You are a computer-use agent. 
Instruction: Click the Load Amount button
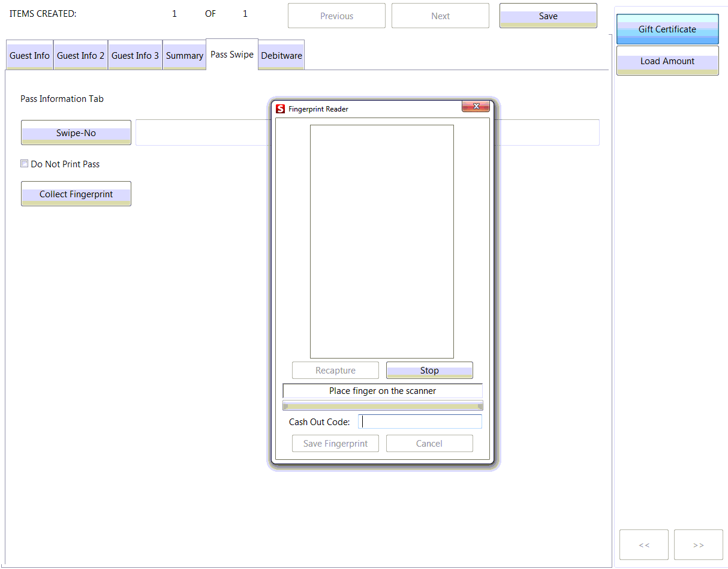click(667, 61)
